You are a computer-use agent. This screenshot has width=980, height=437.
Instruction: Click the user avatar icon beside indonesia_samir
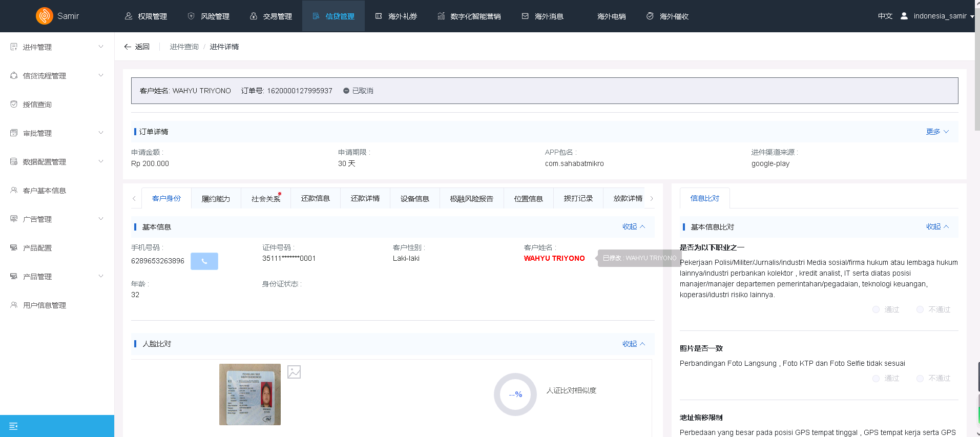click(904, 16)
